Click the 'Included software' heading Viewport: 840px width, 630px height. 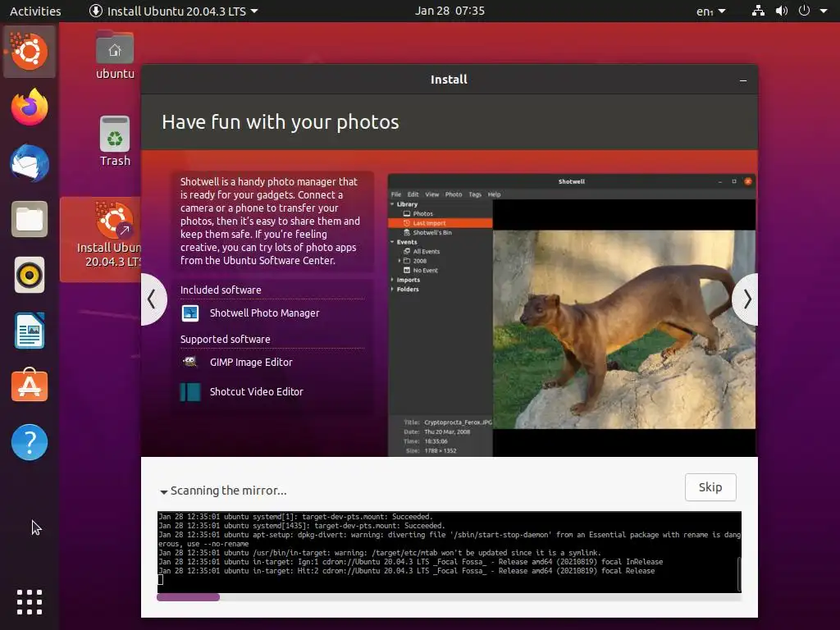(x=221, y=290)
